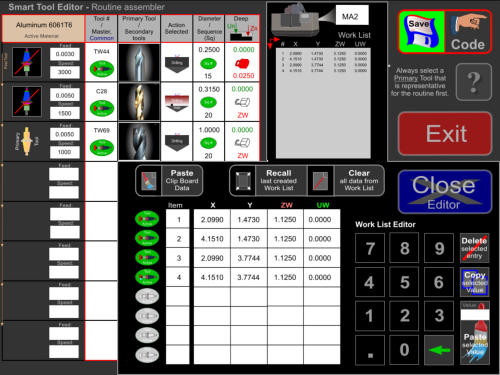Open the Code pointing hand button

(x=468, y=32)
